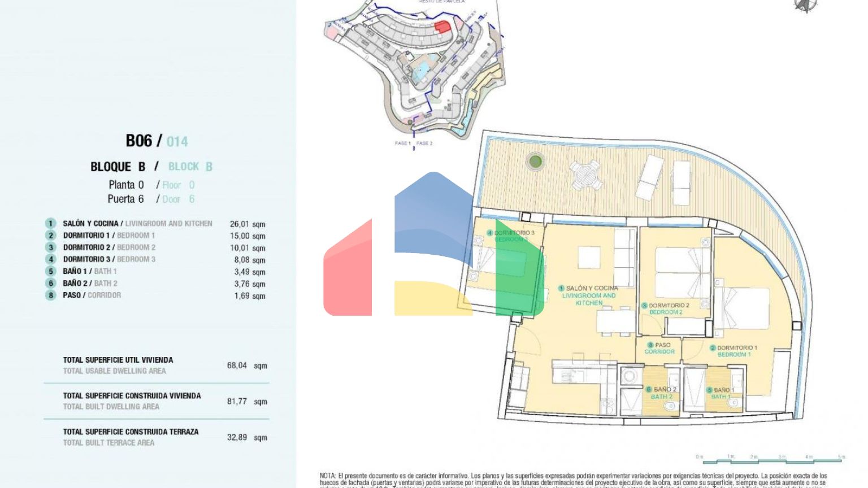Click the number 8 legend circle for Paso
The image size is (868, 488).
[x=51, y=295]
